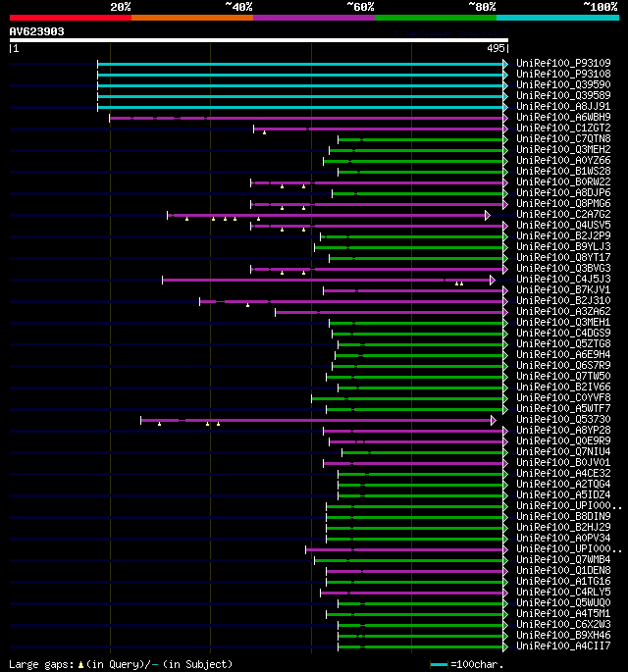Viewport: 628px width, 672px height.
Task: Open the UniRef100_A6WBH9 entry
Action: click(563, 118)
